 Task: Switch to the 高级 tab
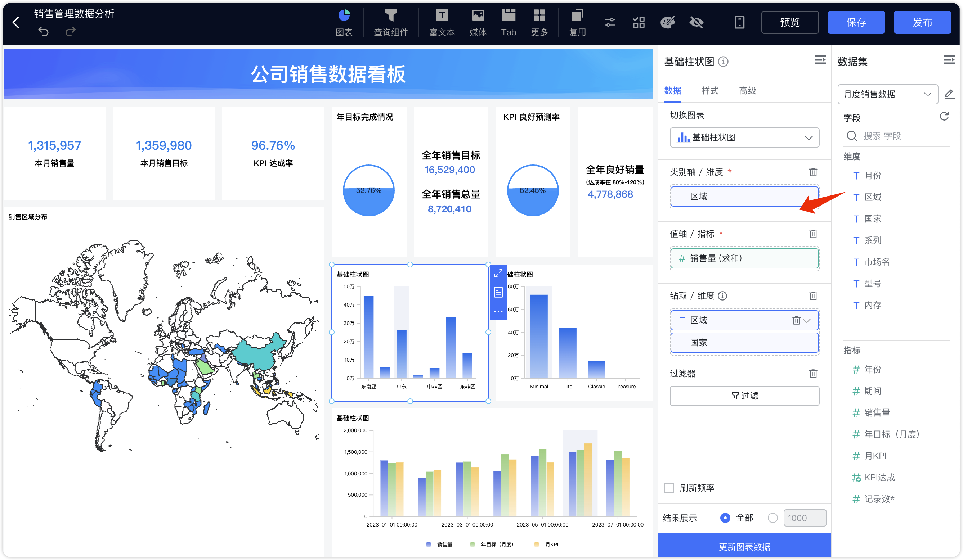747,91
